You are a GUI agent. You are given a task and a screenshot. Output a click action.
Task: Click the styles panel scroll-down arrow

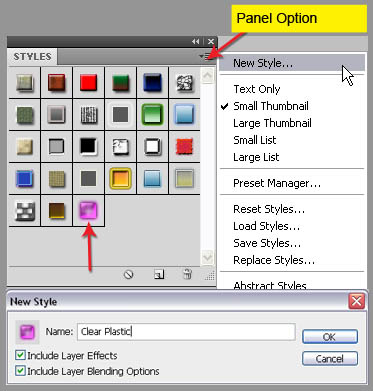click(x=207, y=257)
